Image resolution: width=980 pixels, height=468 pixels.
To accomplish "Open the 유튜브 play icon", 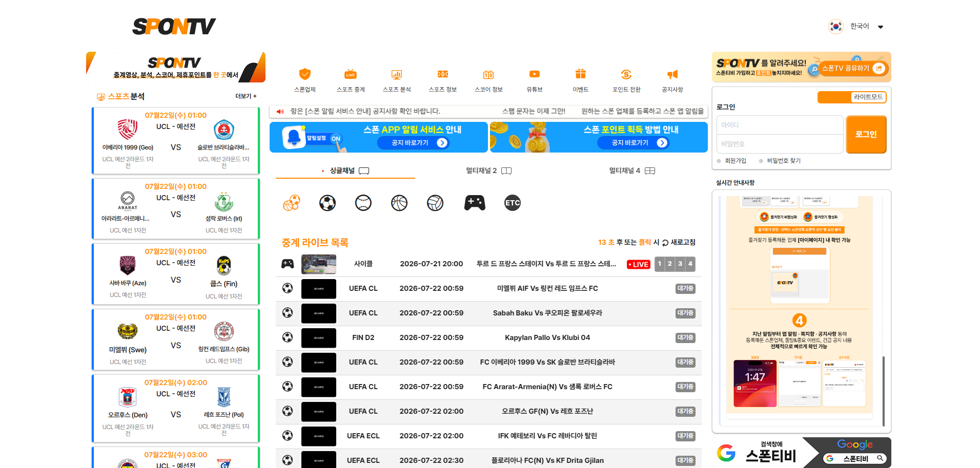I will point(535,74).
